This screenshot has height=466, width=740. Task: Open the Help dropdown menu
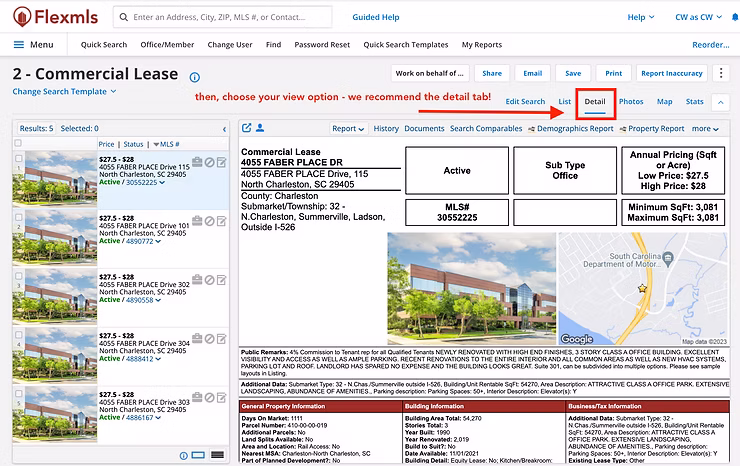[640, 17]
